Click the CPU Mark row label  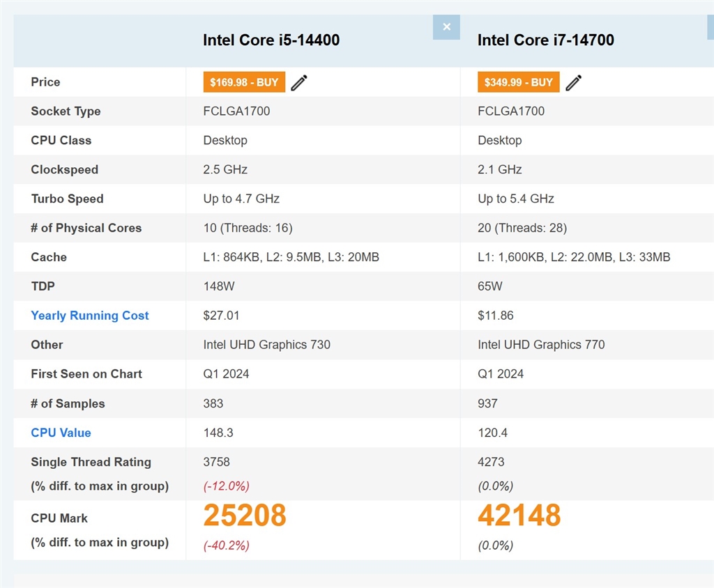(59, 518)
